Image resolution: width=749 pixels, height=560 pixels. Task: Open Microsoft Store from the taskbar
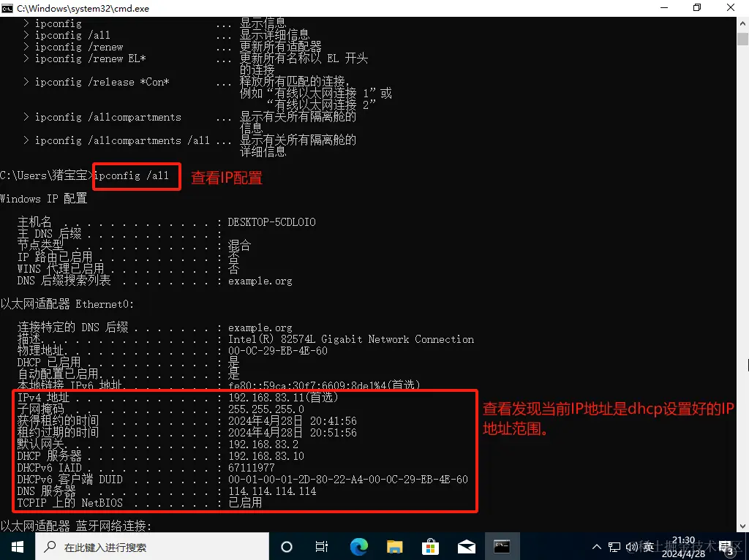tap(430, 547)
